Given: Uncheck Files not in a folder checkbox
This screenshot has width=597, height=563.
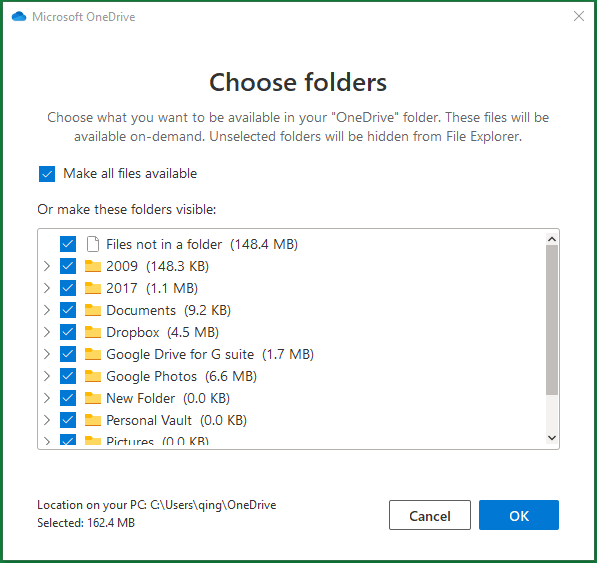Looking at the screenshot, I should click(68, 244).
